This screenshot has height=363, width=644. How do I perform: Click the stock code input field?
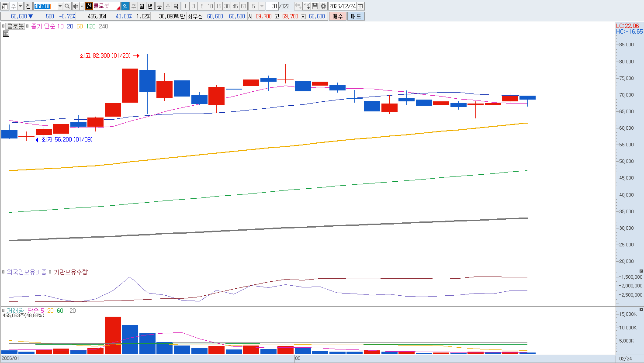[x=45, y=6]
